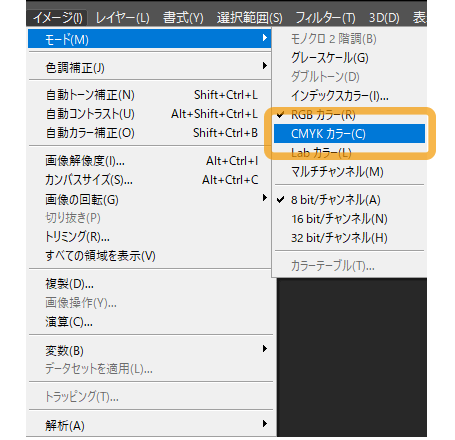
Task: Choose 自動トーン補正(N)
Action: (149, 95)
